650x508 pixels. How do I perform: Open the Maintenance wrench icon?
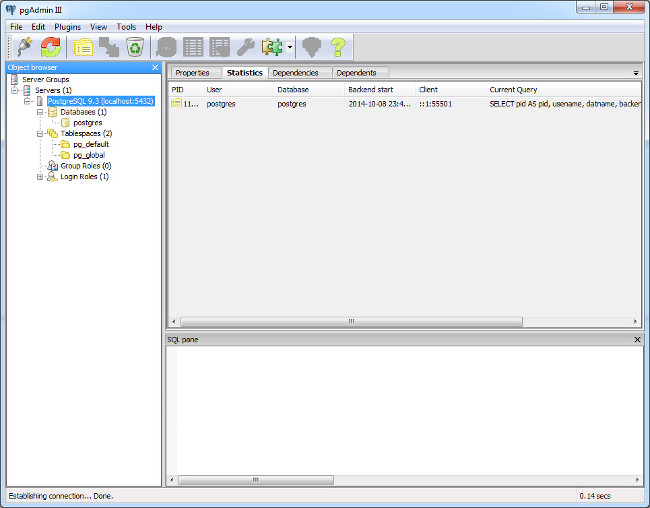(246, 47)
